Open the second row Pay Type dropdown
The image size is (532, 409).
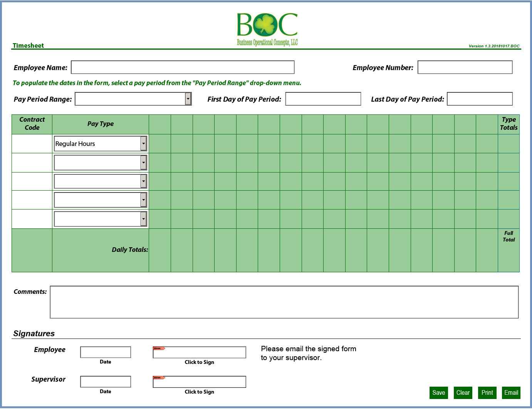(x=143, y=163)
